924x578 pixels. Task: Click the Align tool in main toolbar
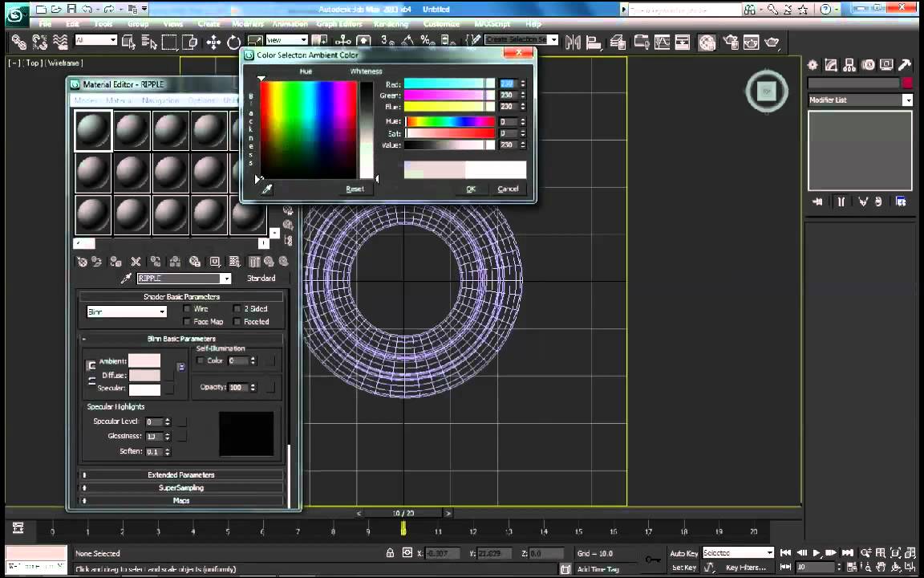click(x=594, y=42)
